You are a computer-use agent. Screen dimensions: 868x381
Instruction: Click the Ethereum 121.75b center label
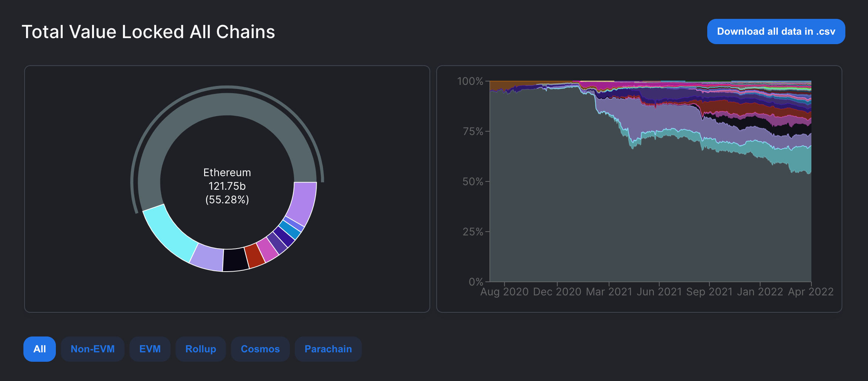coord(227,186)
